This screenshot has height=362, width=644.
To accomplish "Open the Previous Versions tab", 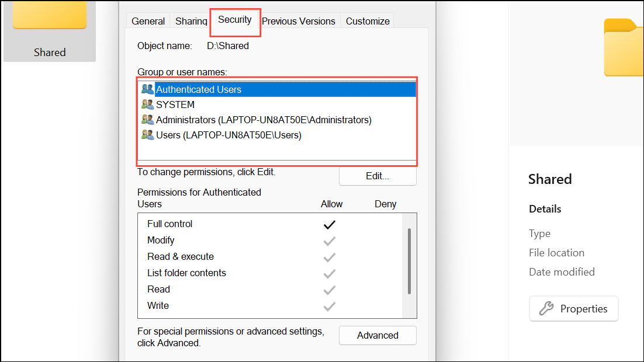I will coord(299,20).
